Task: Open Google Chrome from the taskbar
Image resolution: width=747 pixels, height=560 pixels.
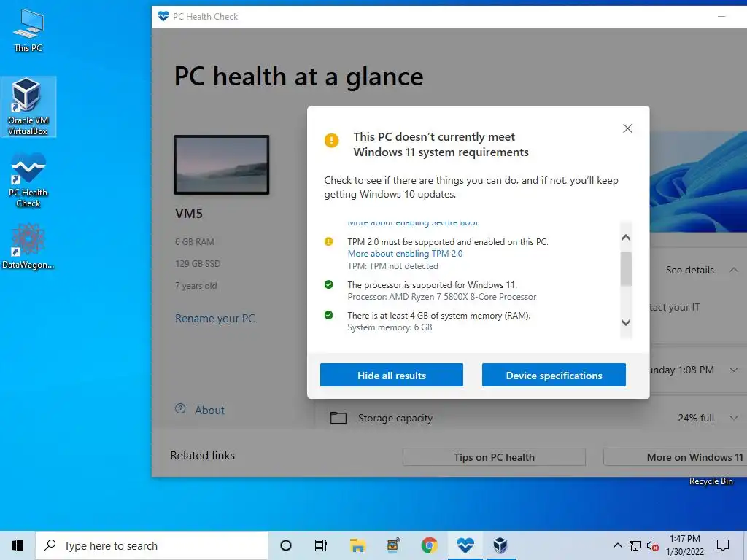Action: 429,545
